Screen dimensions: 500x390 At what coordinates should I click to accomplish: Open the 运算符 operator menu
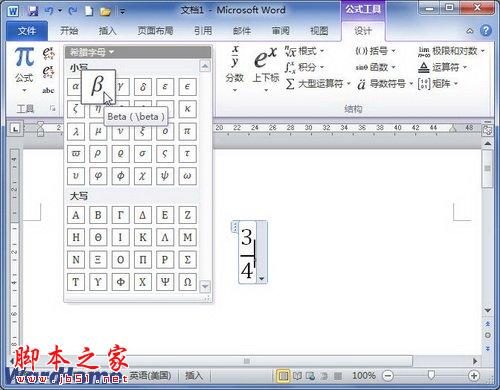(x=442, y=67)
